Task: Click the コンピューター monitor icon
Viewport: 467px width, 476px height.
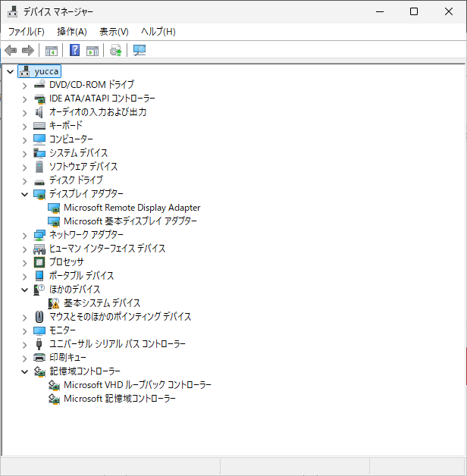Action: pyautogui.click(x=39, y=139)
